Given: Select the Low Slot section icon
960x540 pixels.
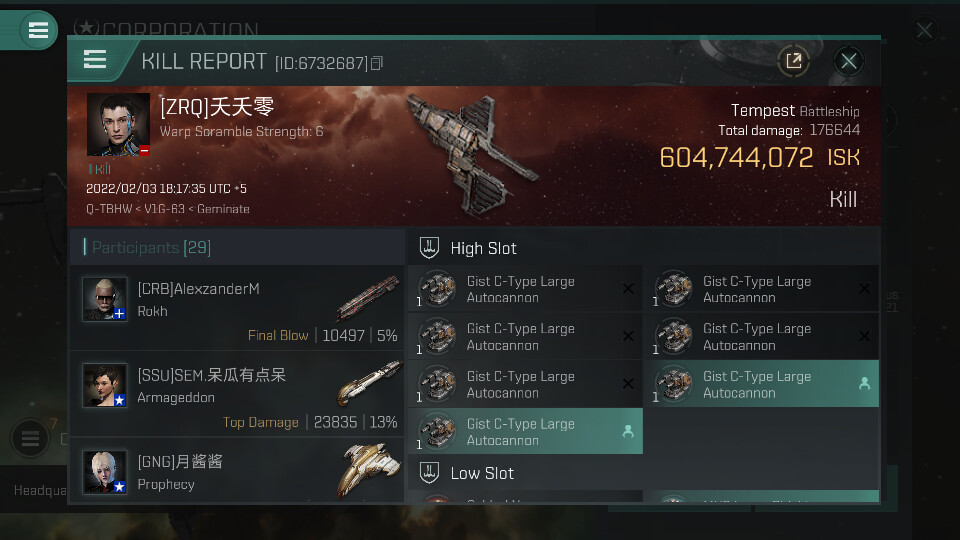Looking at the screenshot, I should [x=429, y=473].
